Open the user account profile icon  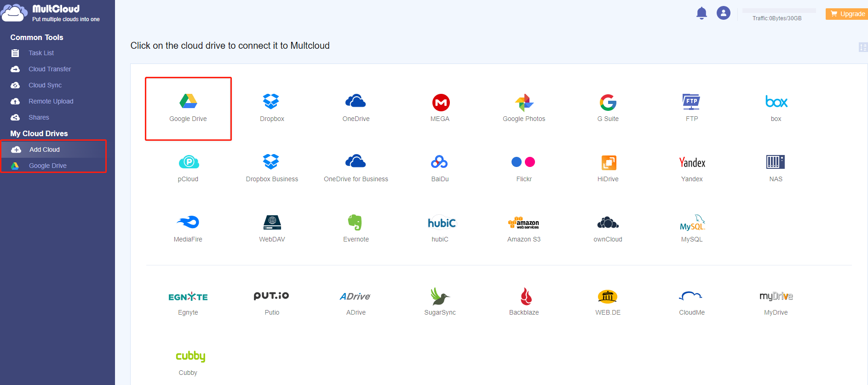click(723, 13)
